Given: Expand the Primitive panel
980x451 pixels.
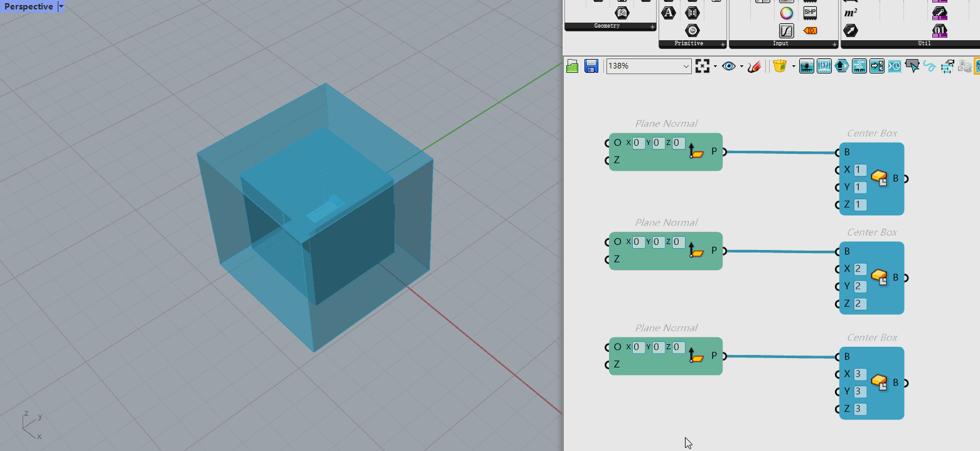Looking at the screenshot, I should 723,44.
